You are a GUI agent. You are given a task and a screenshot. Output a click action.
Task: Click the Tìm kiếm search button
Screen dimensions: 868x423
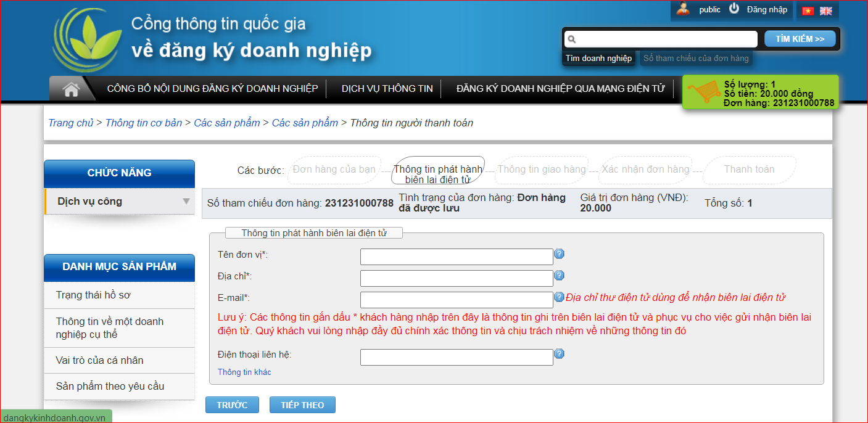(800, 39)
